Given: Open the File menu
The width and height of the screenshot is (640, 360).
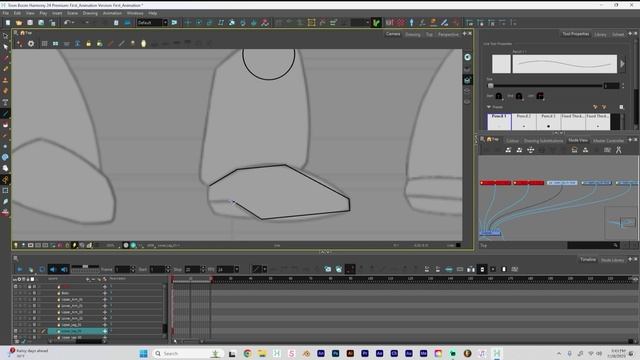Looking at the screenshot, I should [6, 13].
